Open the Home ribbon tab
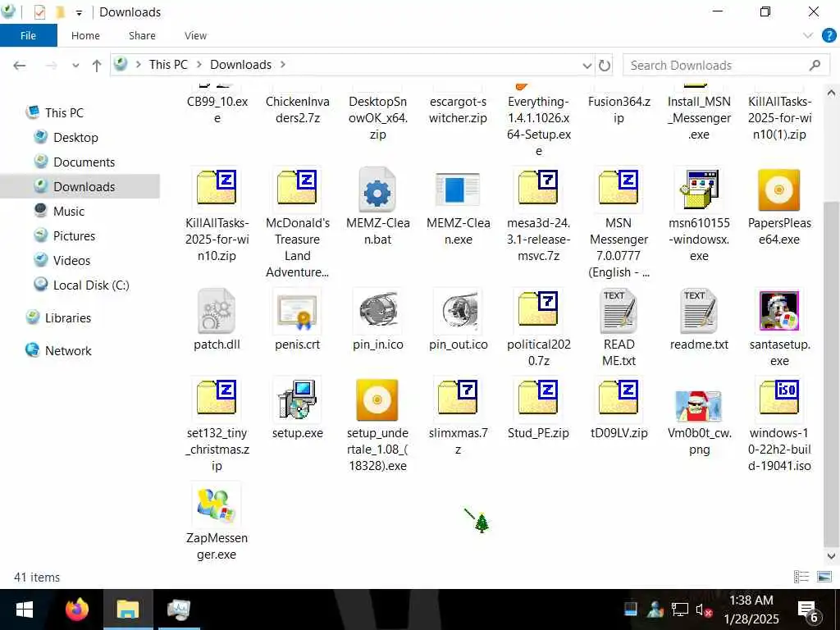 85,35
